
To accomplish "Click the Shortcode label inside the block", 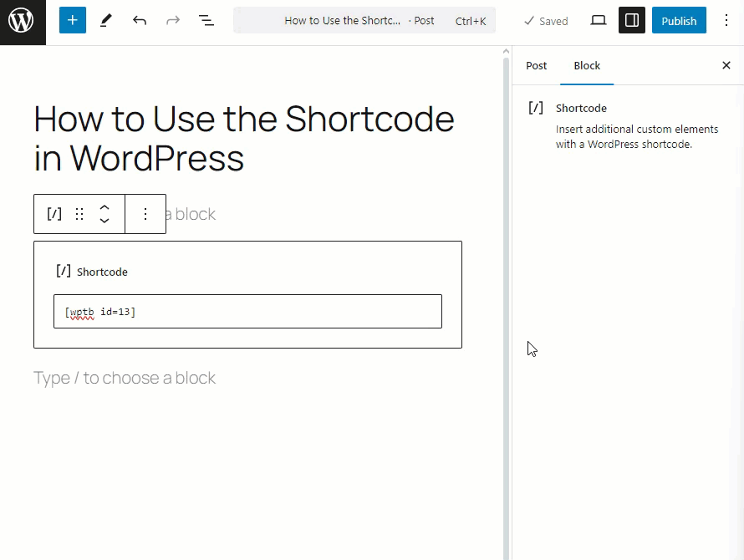I will [102, 272].
